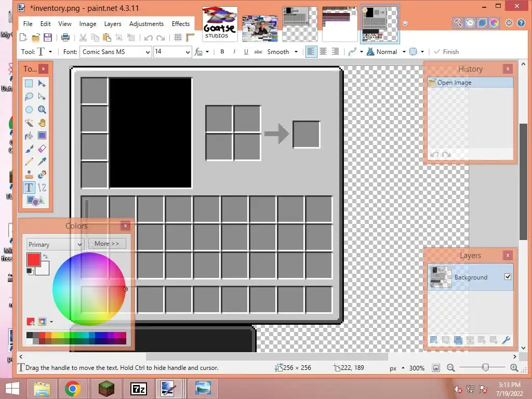The height and width of the screenshot is (399, 532).
Task: Expand the image list arrow
Action: click(405, 23)
